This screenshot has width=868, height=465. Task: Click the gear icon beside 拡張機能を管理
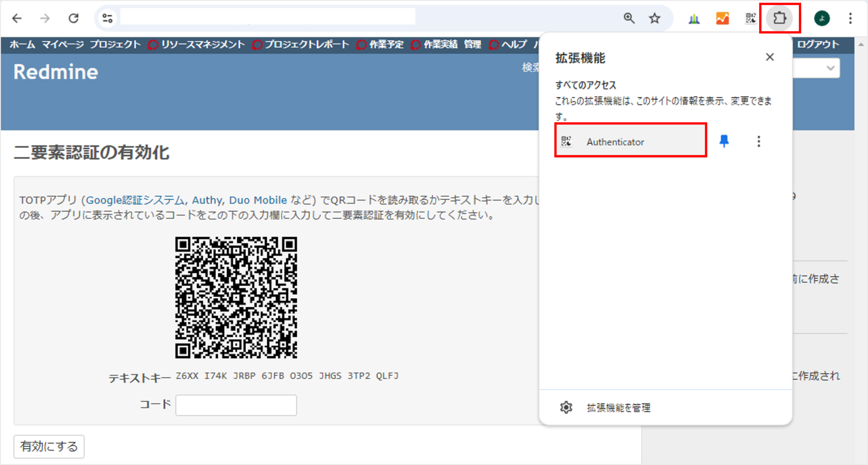point(566,407)
